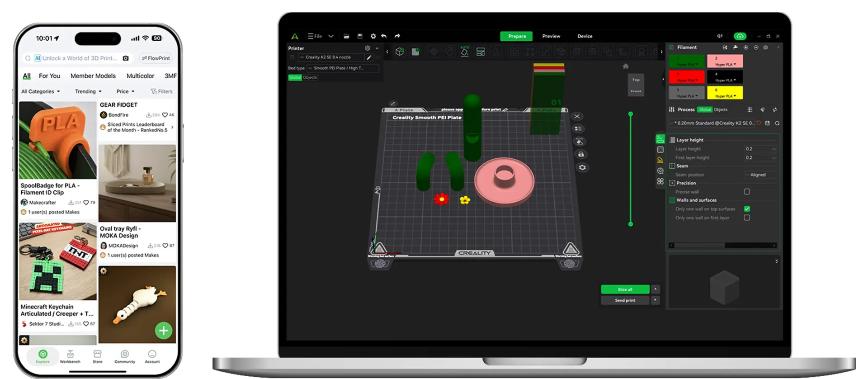
Task: Remove filament with the minus circle icon
Action: tap(756, 47)
